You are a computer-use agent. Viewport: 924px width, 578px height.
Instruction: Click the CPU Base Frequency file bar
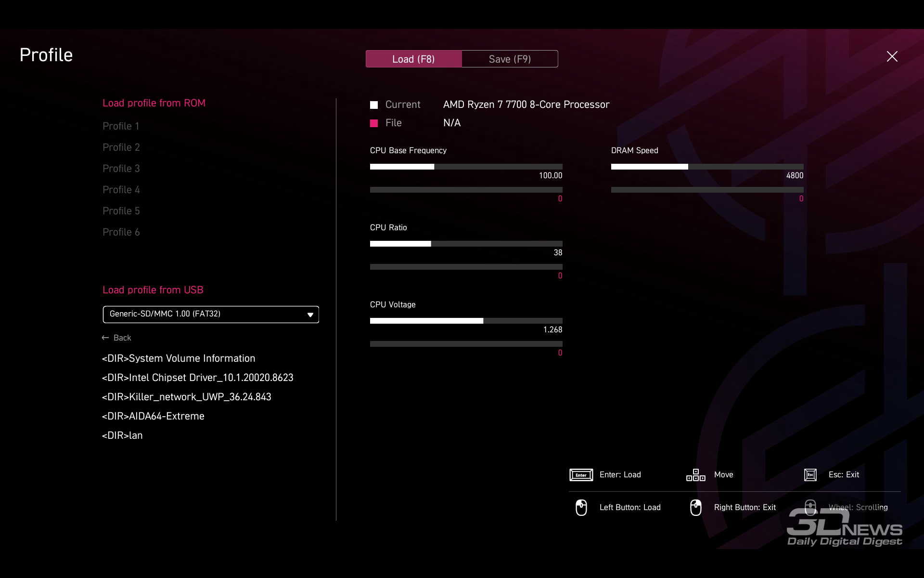(x=466, y=190)
